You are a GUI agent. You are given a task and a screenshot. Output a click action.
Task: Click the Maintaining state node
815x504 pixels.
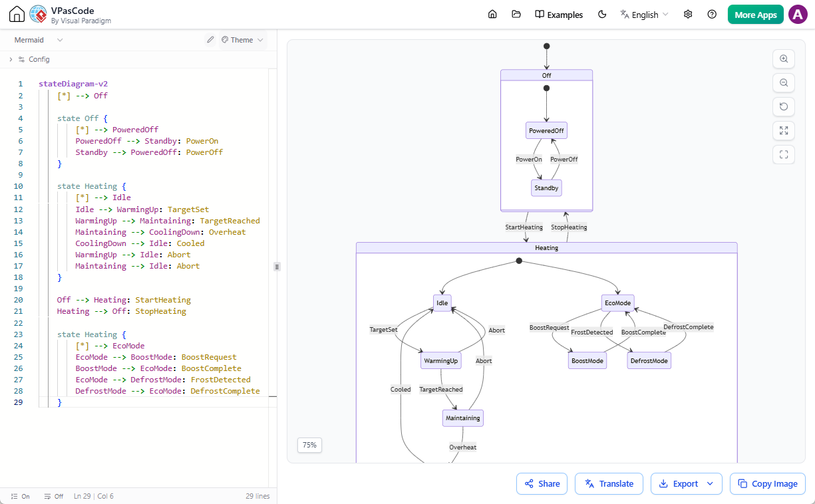pyautogui.click(x=463, y=418)
